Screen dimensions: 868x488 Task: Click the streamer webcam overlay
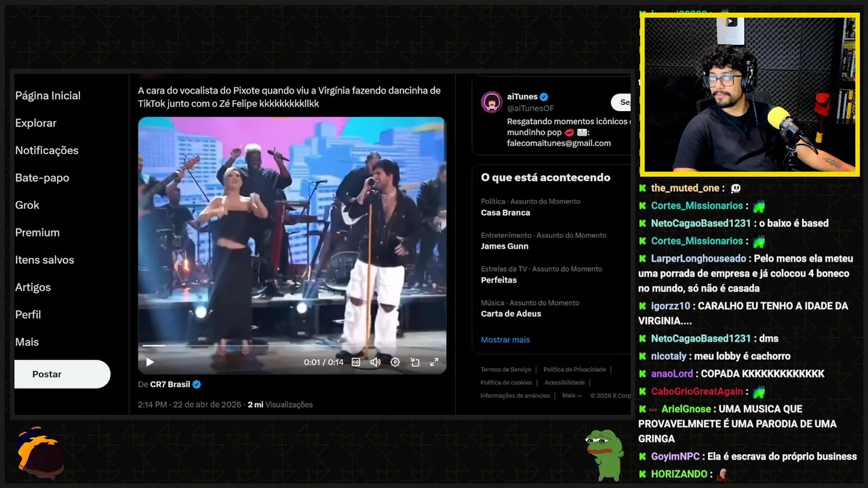750,95
